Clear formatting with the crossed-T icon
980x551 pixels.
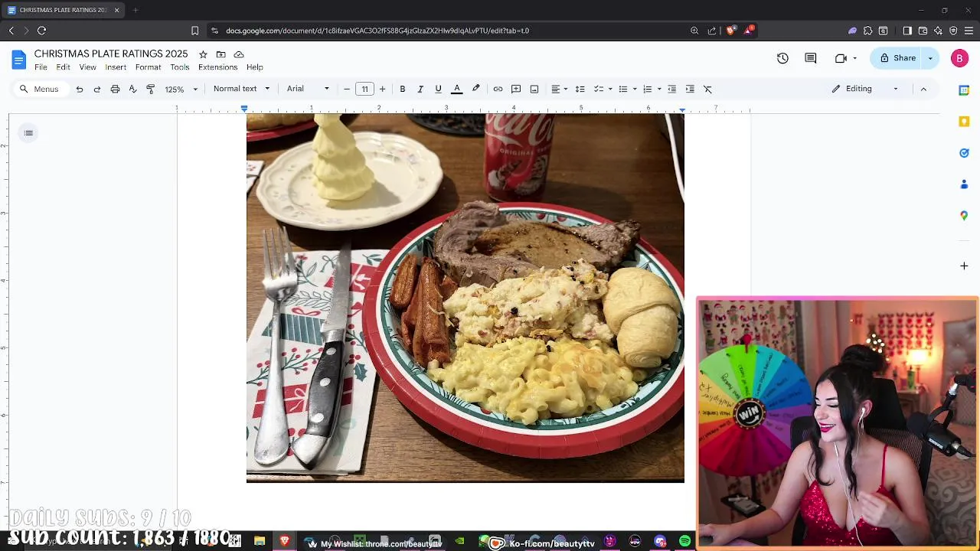[707, 89]
